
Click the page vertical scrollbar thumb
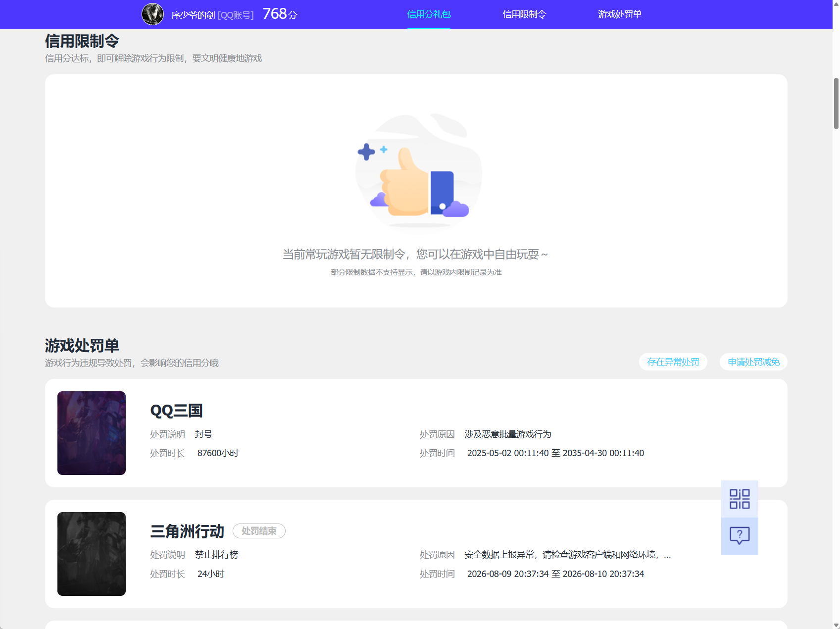(x=836, y=104)
